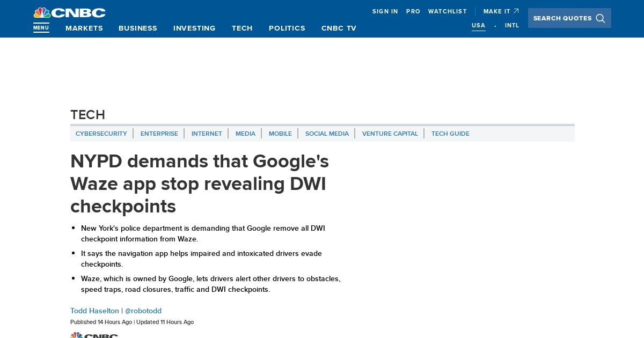Visit the Make It link

click(497, 11)
